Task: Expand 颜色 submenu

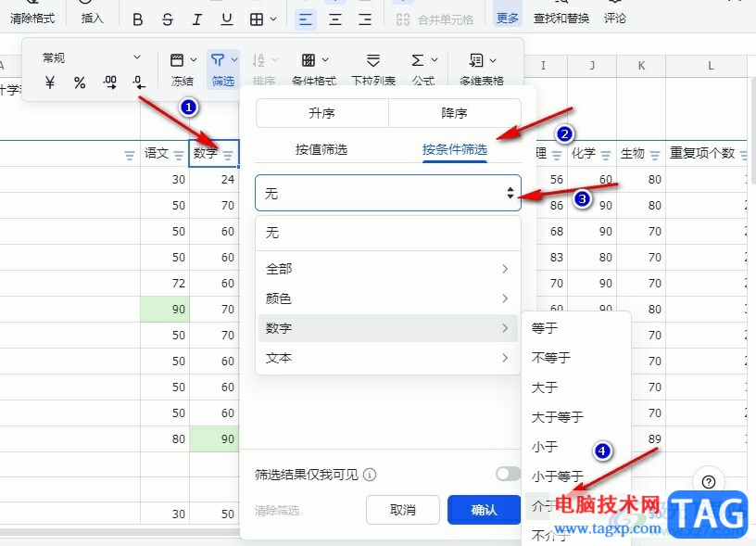Action: tap(388, 298)
